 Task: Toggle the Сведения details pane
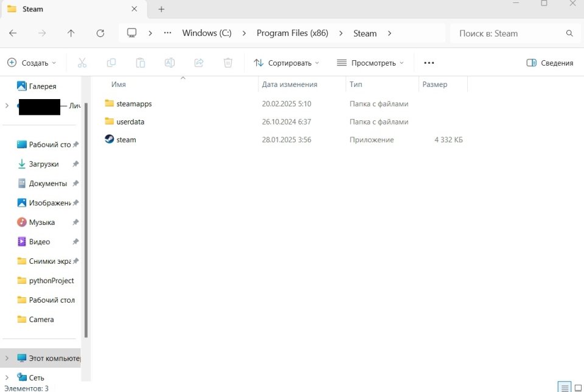[x=549, y=63]
